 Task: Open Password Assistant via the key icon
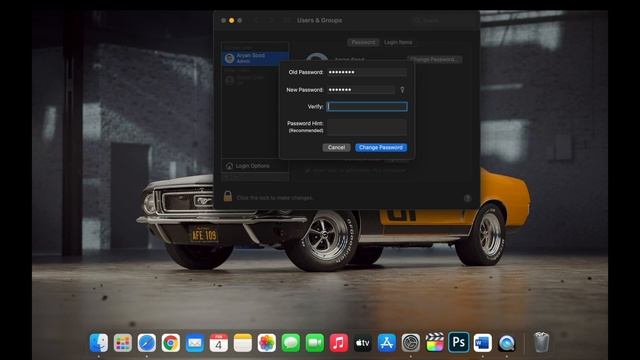pos(402,90)
